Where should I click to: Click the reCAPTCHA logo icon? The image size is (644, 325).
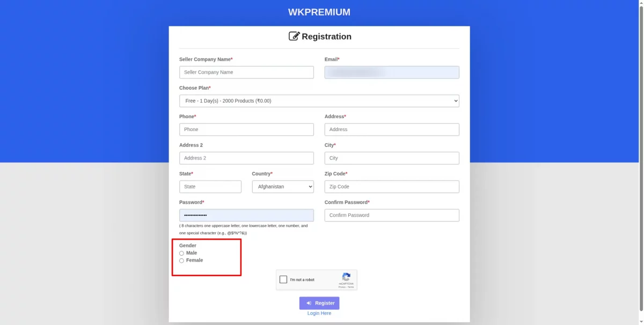[x=346, y=277]
